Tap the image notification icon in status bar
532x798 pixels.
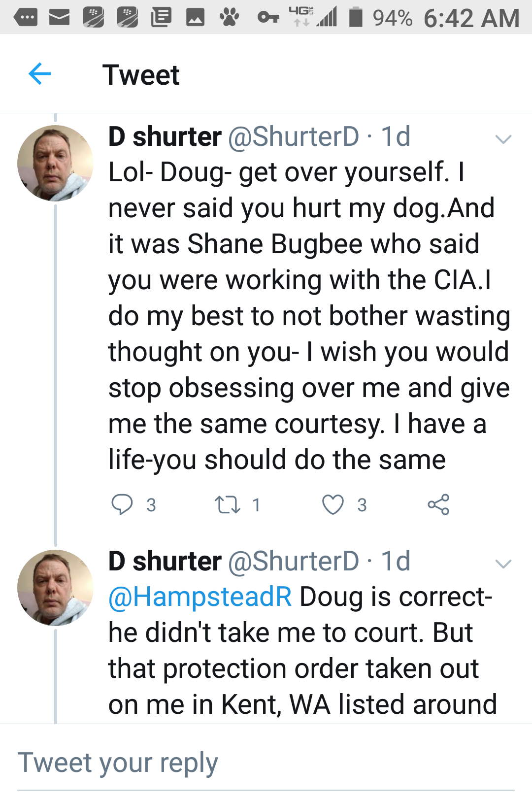(195, 18)
